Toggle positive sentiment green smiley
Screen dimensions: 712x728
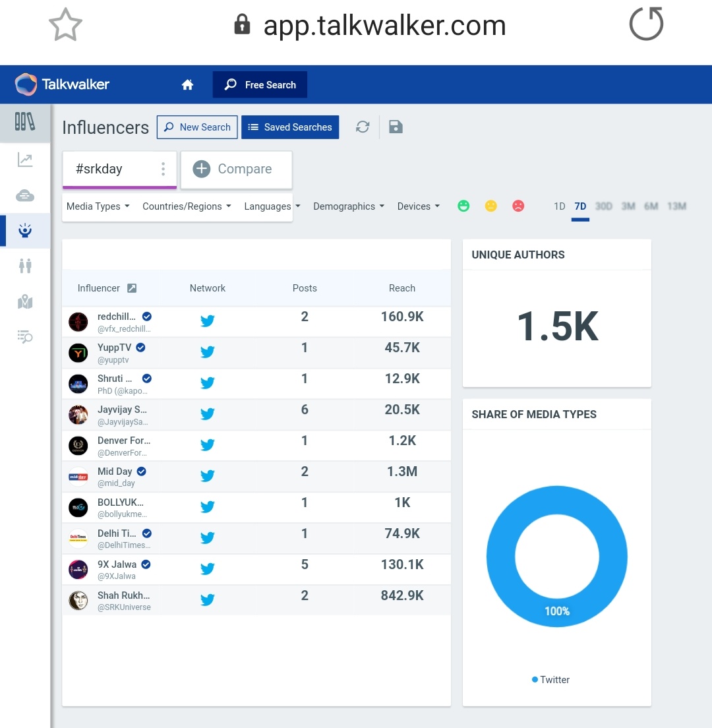tap(463, 206)
